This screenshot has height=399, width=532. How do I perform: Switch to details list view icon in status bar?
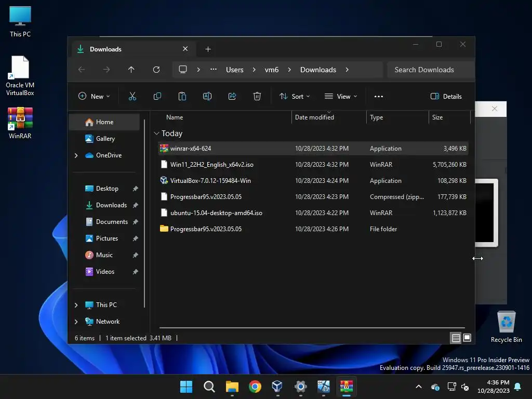456,338
